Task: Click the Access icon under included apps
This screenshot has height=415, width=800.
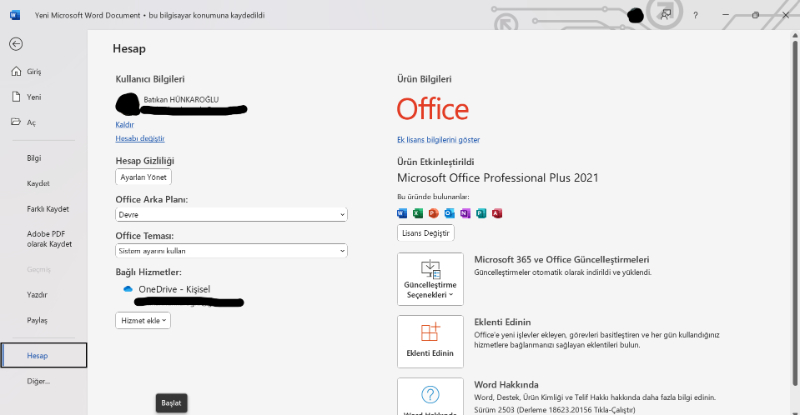Action: (497, 213)
